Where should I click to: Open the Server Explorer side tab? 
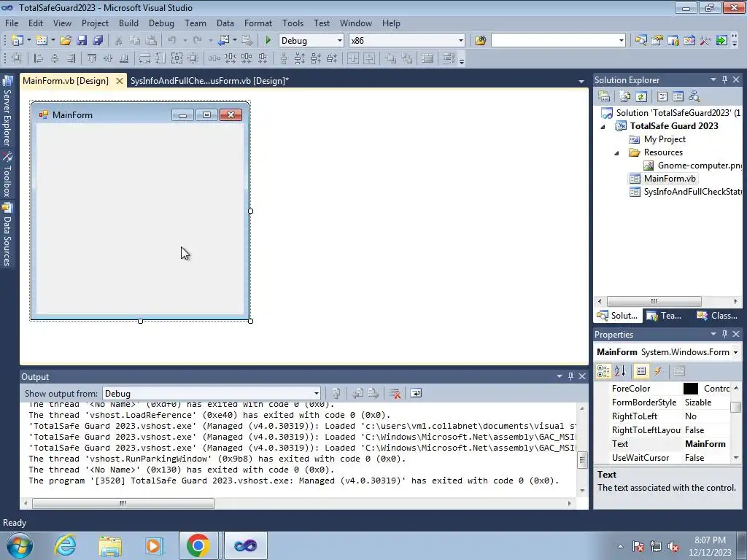click(x=7, y=111)
